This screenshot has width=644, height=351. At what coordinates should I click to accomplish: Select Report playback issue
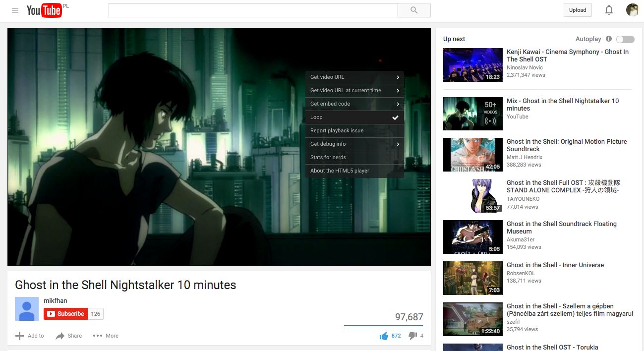point(354,131)
